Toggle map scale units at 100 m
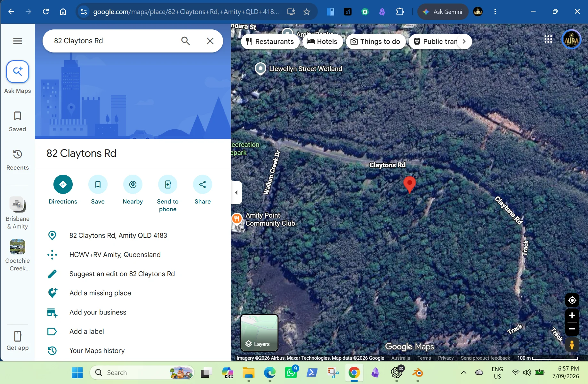This screenshot has height=384, width=588. (548, 358)
